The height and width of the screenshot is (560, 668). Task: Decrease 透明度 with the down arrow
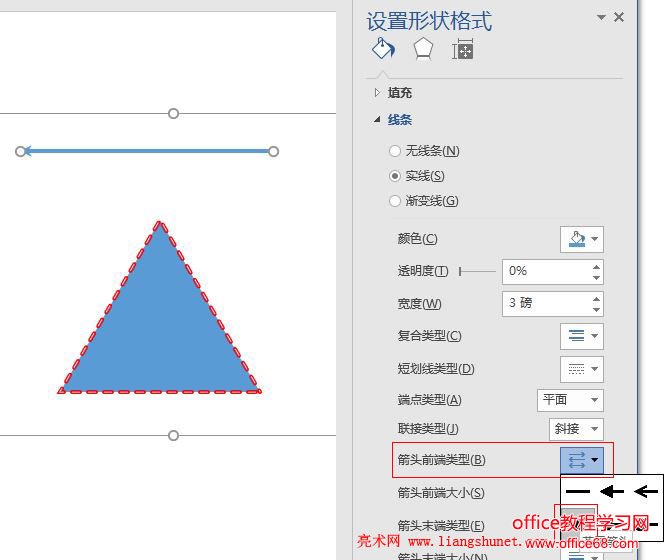596,278
